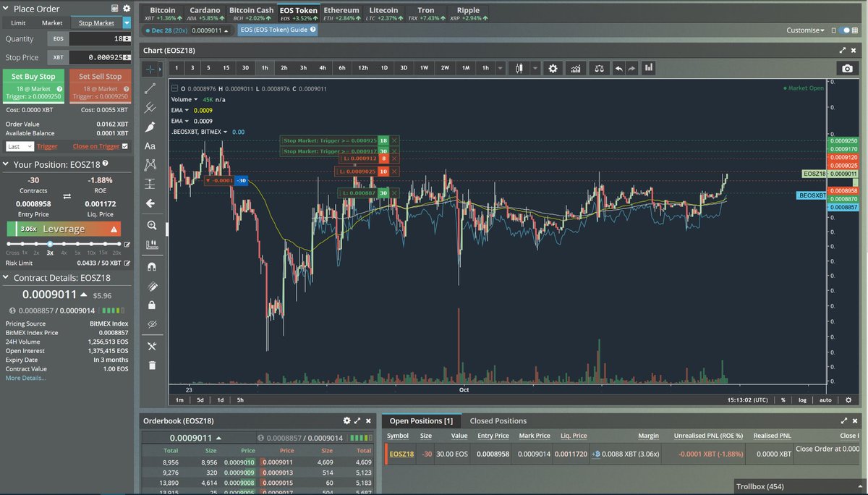Image resolution: width=868 pixels, height=495 pixels.
Task: Click the back arrow chart tool
Action: 150,203
